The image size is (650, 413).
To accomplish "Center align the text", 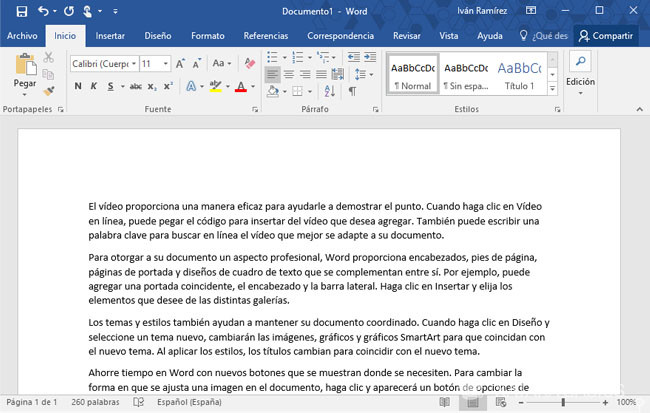I will (289, 75).
